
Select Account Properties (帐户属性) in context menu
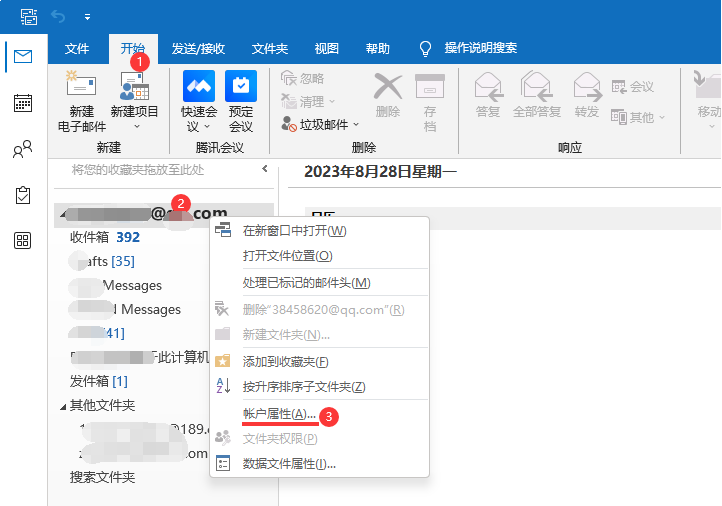[x=279, y=413]
